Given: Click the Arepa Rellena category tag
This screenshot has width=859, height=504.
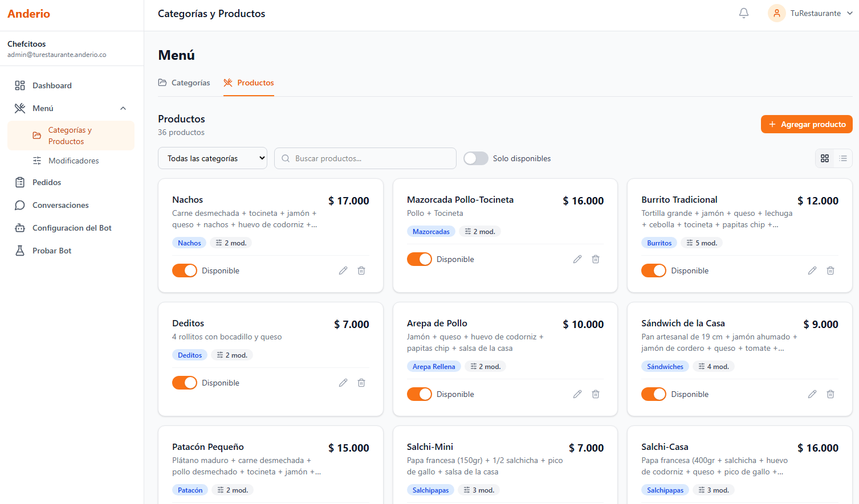Looking at the screenshot, I should pyautogui.click(x=434, y=367).
